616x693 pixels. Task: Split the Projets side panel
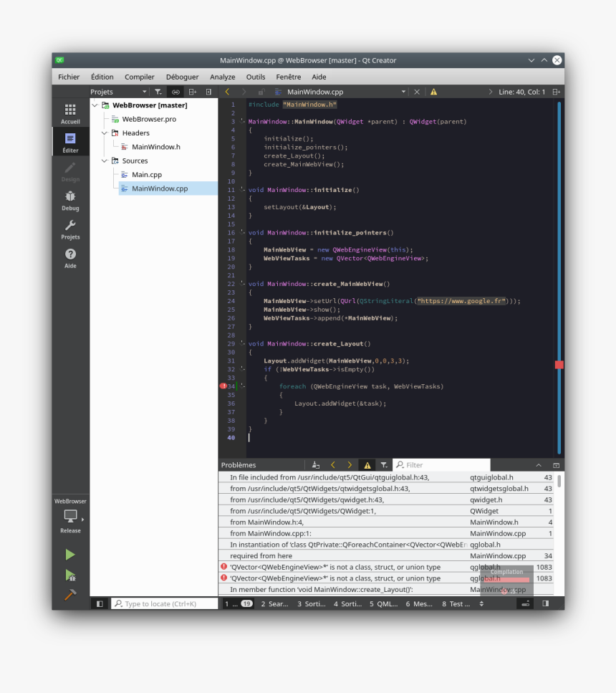pos(193,92)
